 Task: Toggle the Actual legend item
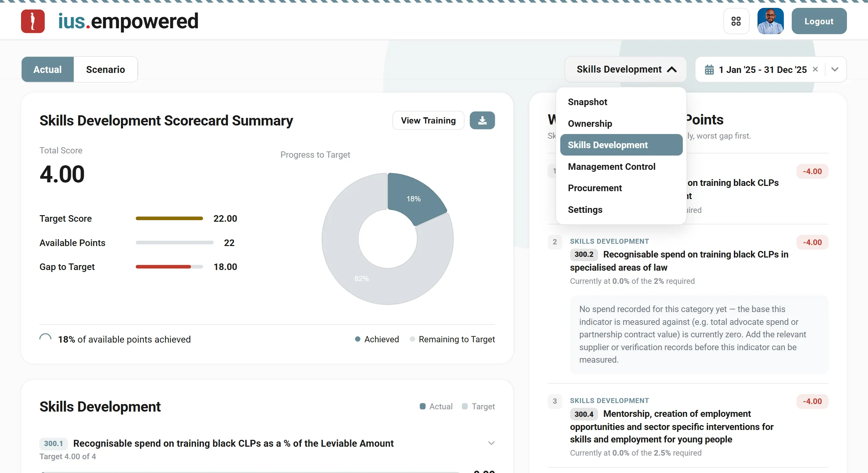[436, 406]
